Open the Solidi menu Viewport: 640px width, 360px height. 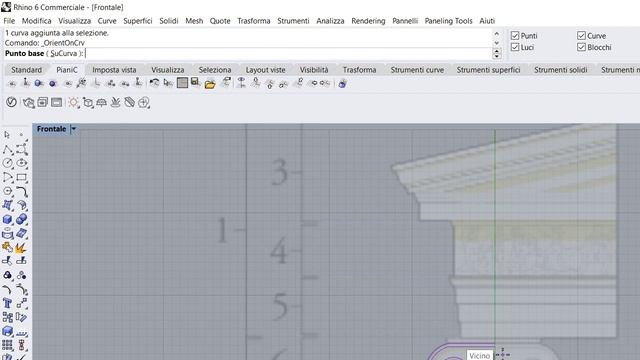click(169, 21)
